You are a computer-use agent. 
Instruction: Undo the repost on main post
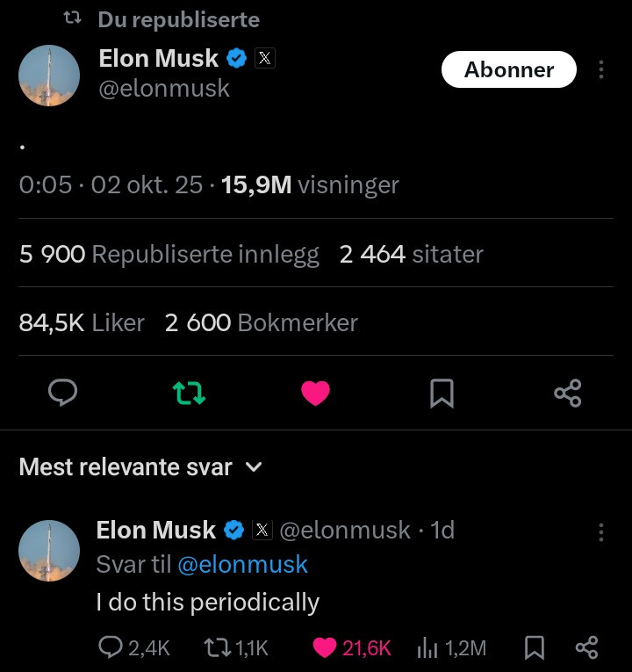(x=190, y=393)
